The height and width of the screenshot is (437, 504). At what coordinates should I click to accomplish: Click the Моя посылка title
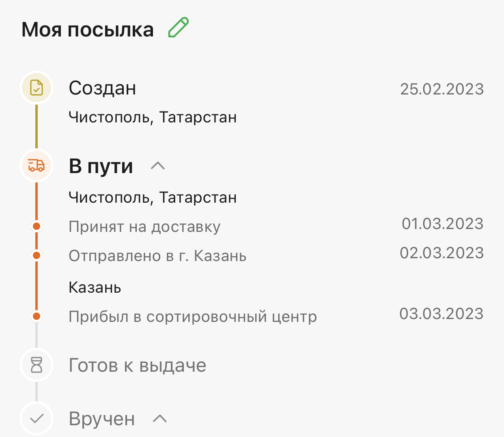(x=88, y=30)
